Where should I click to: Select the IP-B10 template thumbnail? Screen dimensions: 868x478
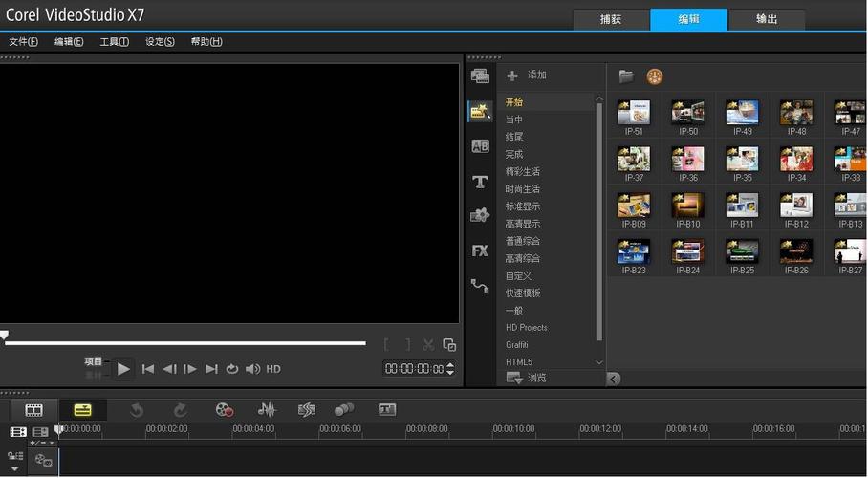pyautogui.click(x=688, y=206)
